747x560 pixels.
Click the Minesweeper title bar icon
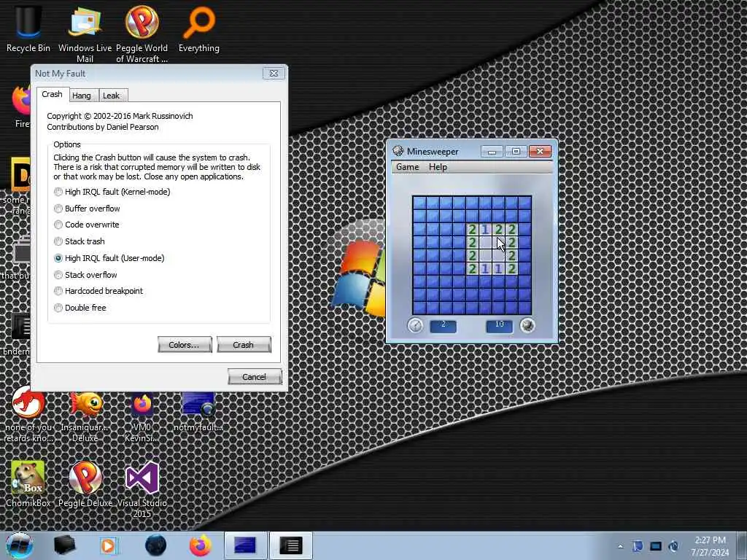(398, 151)
